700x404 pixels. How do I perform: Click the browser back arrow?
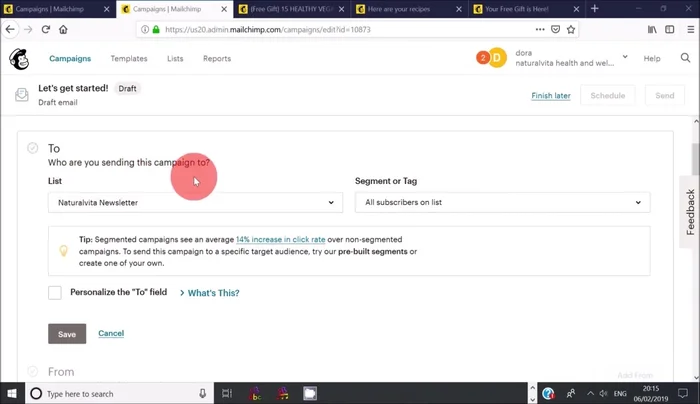coord(10,29)
